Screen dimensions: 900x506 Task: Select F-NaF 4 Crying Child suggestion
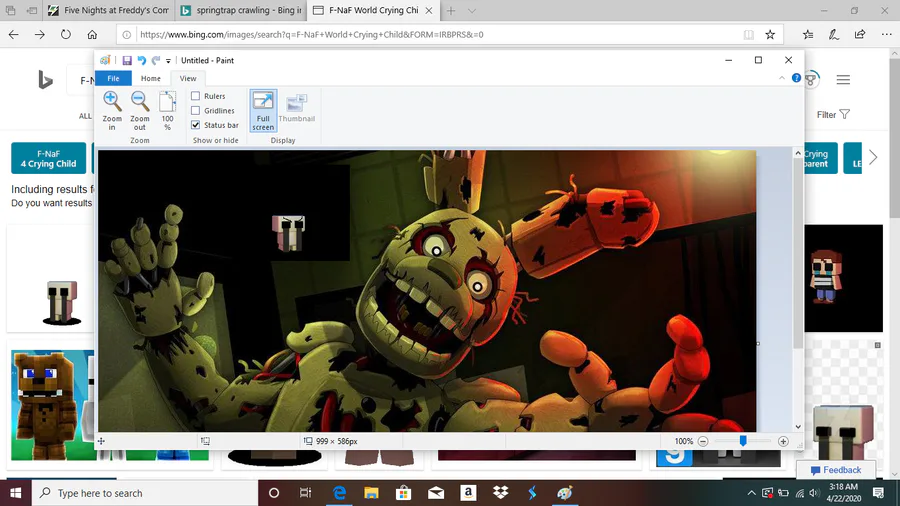point(49,158)
